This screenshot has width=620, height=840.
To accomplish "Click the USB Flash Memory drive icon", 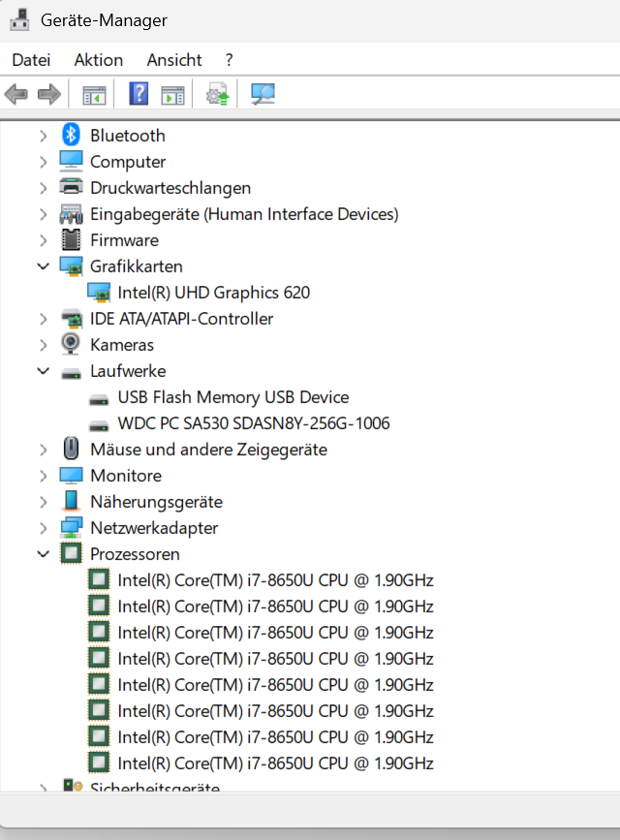I will [99, 399].
